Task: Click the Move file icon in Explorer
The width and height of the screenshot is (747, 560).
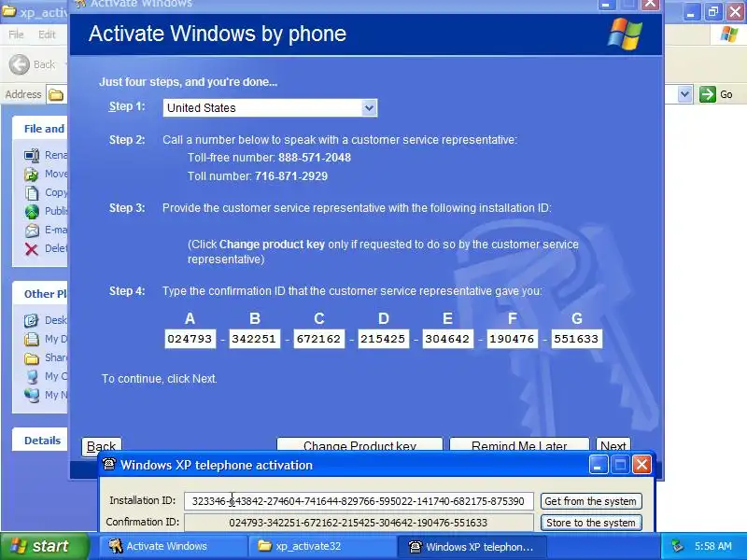Action: pyautogui.click(x=32, y=175)
